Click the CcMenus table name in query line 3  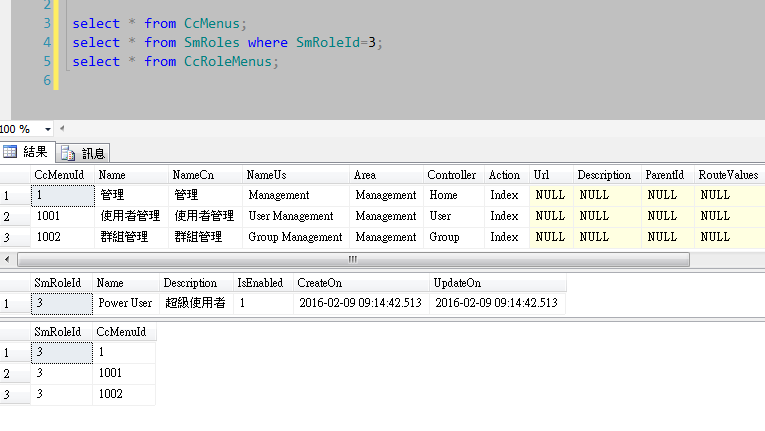click(212, 23)
